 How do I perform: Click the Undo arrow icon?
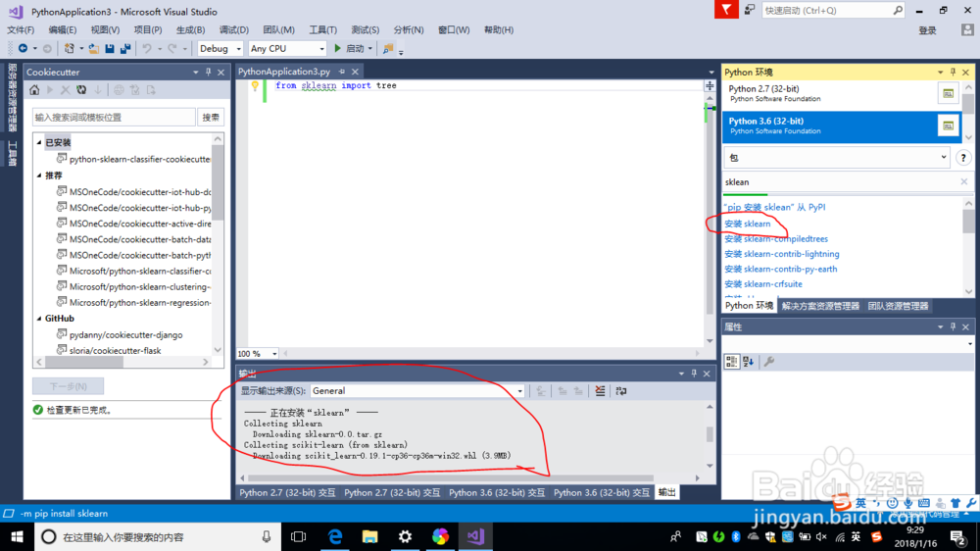click(147, 48)
